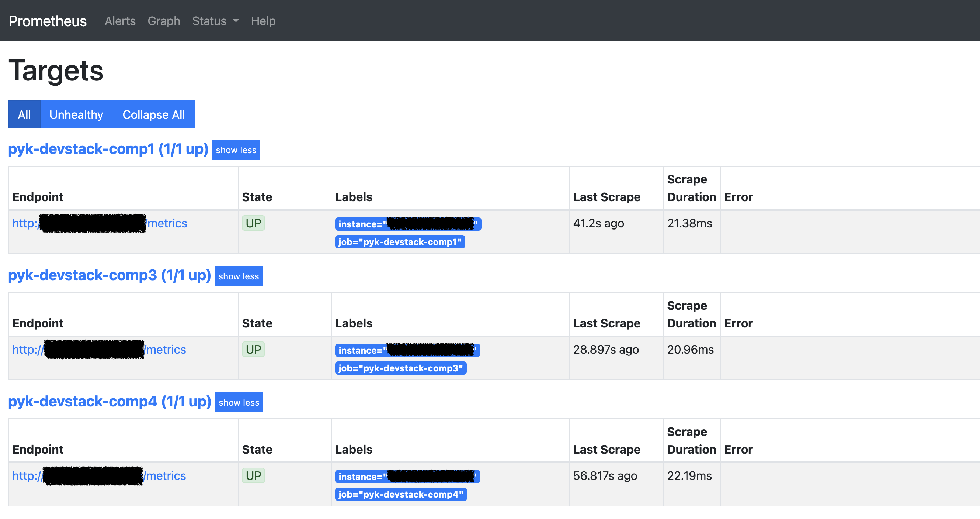The height and width of the screenshot is (519, 980).
Task: Click the job="pyk-devstack-comp1" label badge
Action: 399,242
